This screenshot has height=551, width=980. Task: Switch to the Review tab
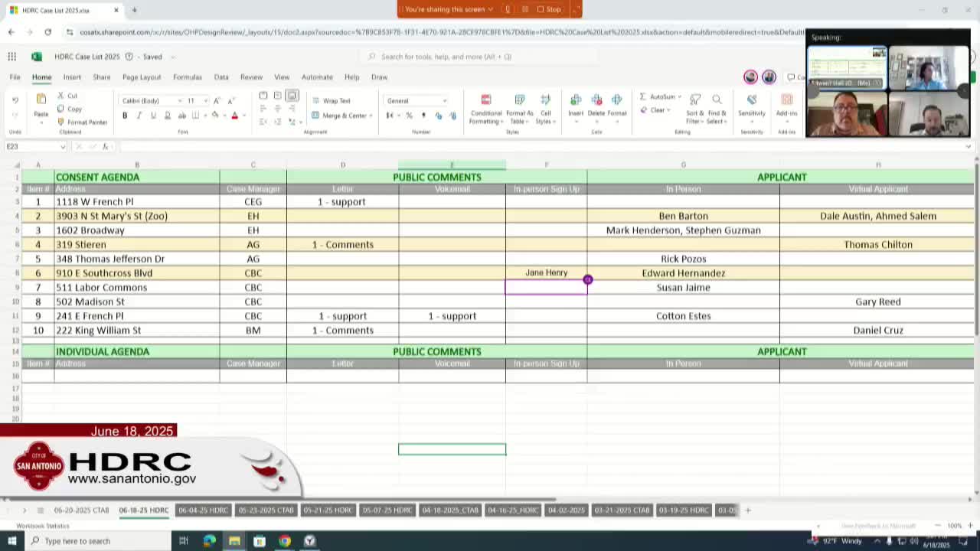point(251,77)
